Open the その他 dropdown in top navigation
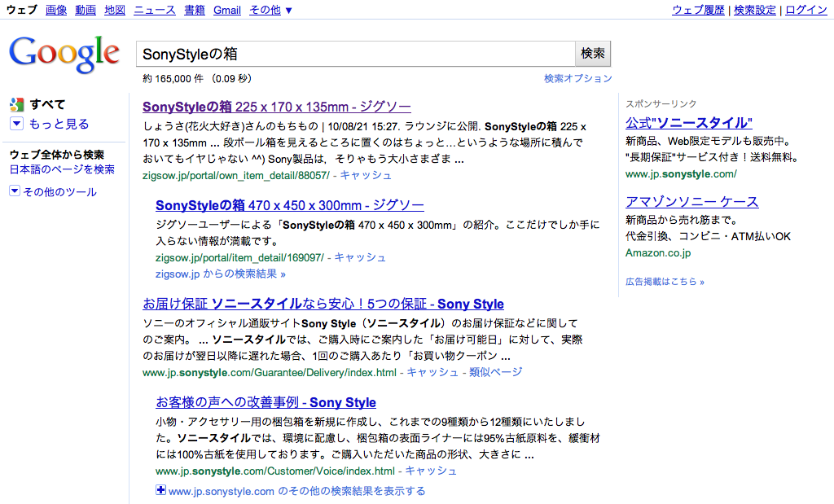The image size is (834, 504). tap(270, 10)
